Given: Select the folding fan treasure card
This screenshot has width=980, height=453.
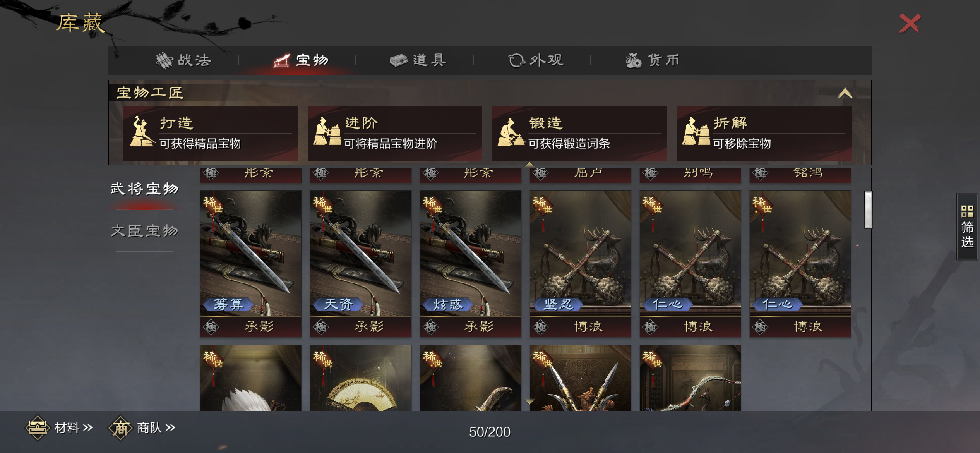Looking at the screenshot, I should click(x=361, y=378).
